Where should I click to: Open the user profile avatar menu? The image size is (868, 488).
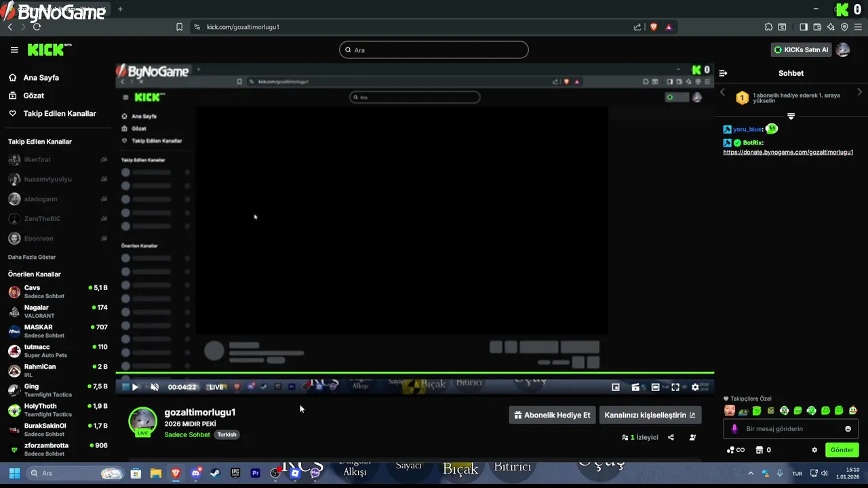coord(843,49)
